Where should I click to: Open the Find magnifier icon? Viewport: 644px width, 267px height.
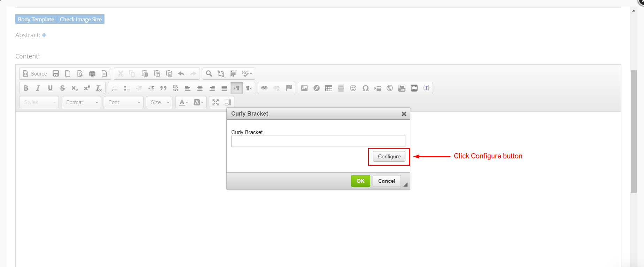pos(209,74)
